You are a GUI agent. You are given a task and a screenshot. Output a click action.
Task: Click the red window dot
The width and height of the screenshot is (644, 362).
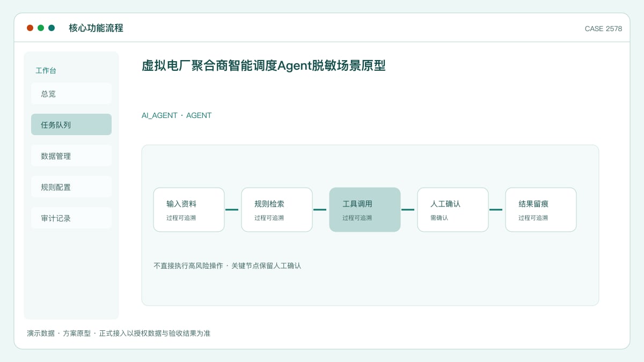[x=30, y=28]
